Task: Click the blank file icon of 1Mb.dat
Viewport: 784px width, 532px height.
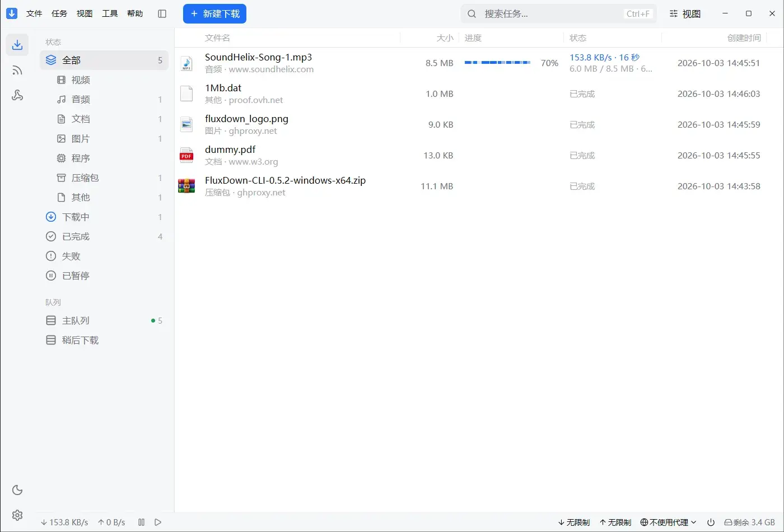Action: [x=186, y=94]
